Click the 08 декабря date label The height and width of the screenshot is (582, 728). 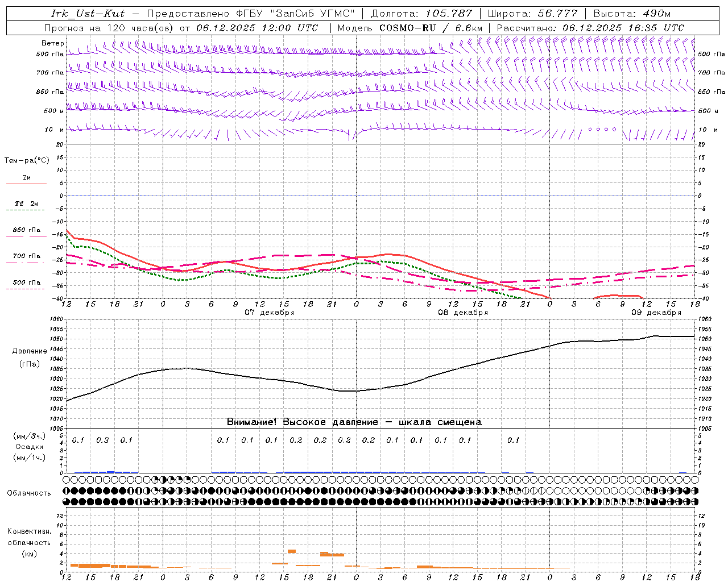coord(462,313)
